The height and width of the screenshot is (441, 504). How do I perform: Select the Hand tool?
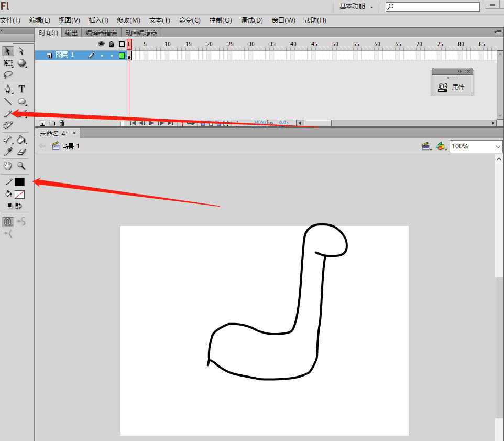[x=8, y=166]
